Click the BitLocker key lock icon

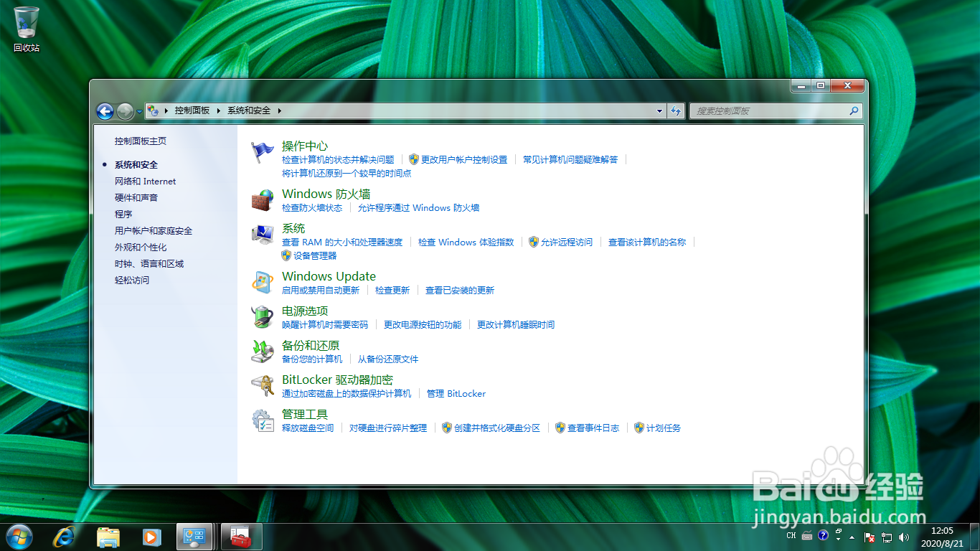tap(263, 386)
